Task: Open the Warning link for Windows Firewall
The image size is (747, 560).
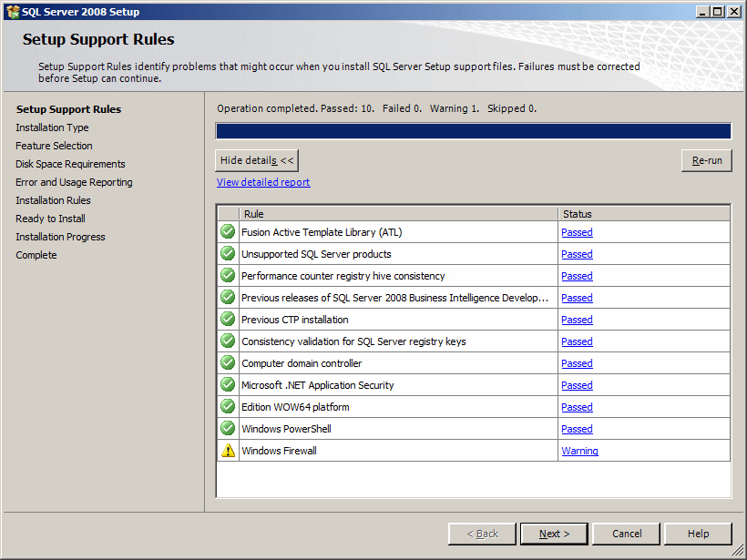Action: point(579,451)
